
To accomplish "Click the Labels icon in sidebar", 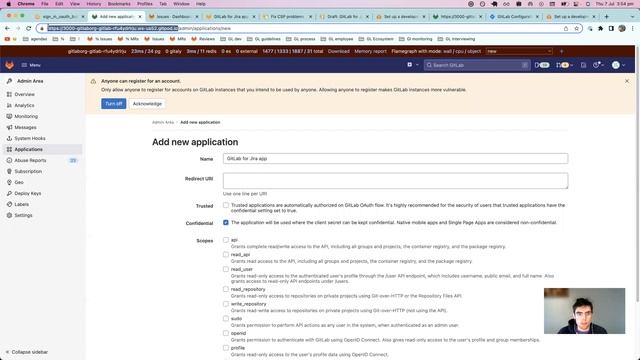I will click(x=9, y=204).
